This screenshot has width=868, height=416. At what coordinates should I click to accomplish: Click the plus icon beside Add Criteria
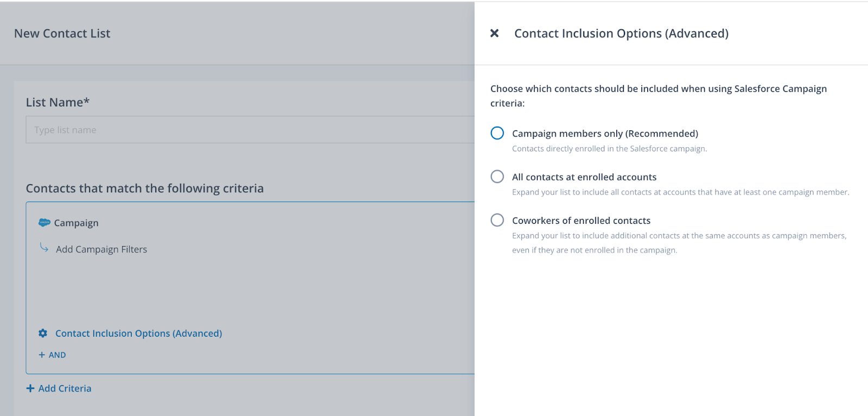coord(30,389)
